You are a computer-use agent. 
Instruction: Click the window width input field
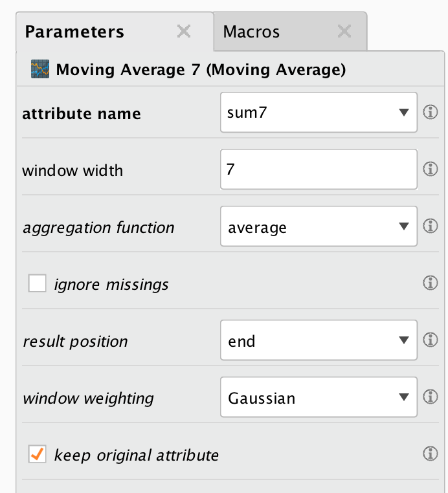point(319,169)
